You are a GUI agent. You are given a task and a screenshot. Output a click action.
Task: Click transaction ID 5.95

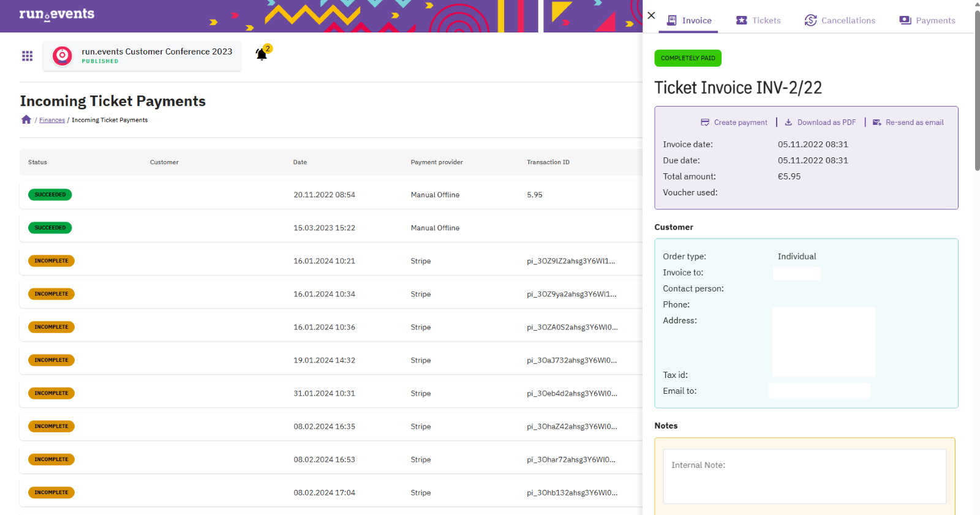pyautogui.click(x=535, y=195)
